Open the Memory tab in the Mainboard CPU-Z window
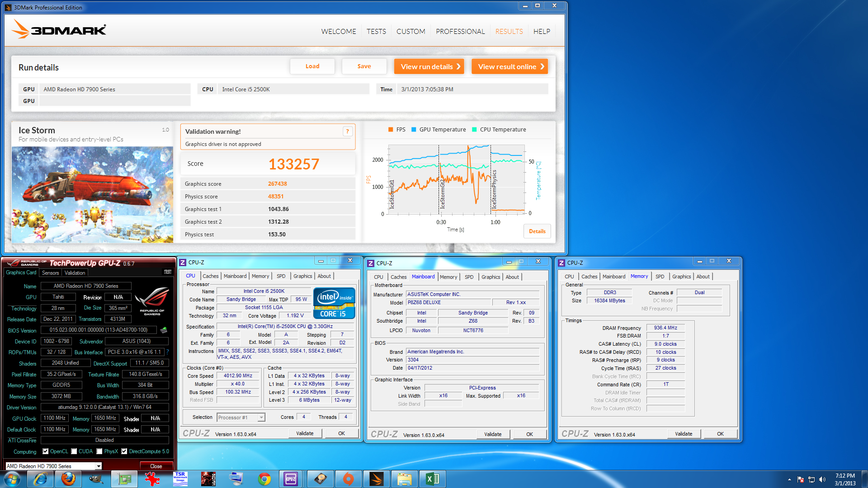The image size is (868, 488). (x=448, y=277)
